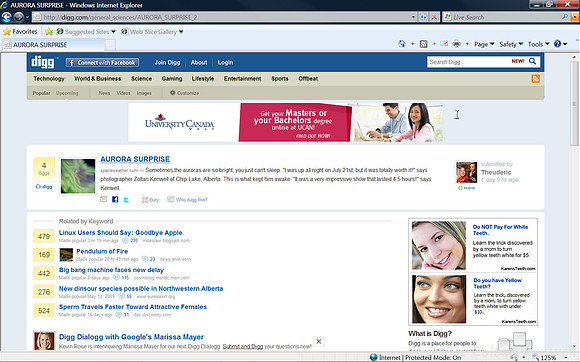Share story via email envelope icon

click(104, 199)
